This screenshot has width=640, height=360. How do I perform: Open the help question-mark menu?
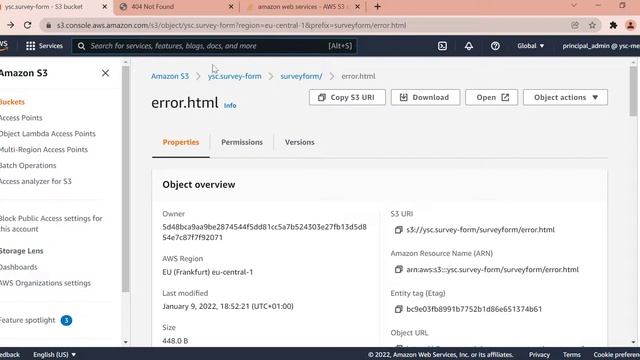click(x=495, y=46)
